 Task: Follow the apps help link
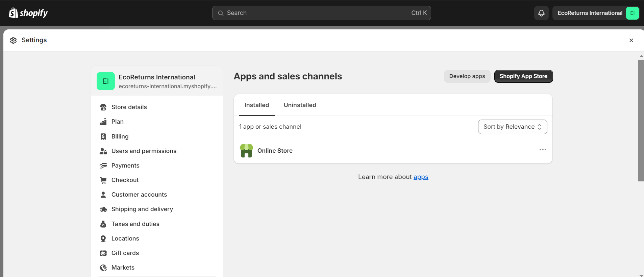(421, 177)
